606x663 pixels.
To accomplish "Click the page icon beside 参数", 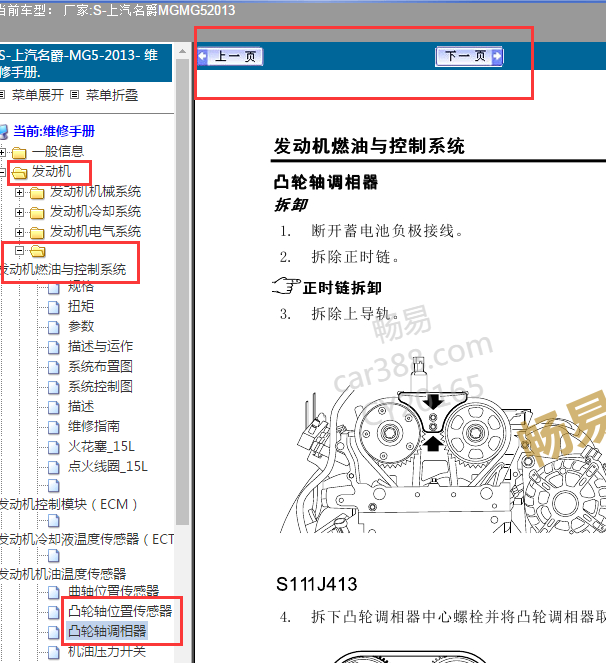I will click(x=54, y=327).
